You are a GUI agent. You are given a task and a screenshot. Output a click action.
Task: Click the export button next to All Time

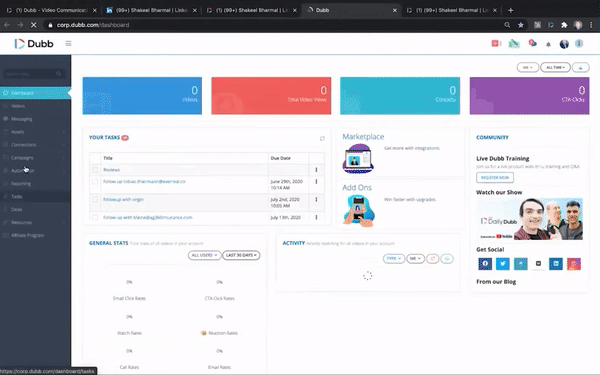pyautogui.click(x=580, y=67)
